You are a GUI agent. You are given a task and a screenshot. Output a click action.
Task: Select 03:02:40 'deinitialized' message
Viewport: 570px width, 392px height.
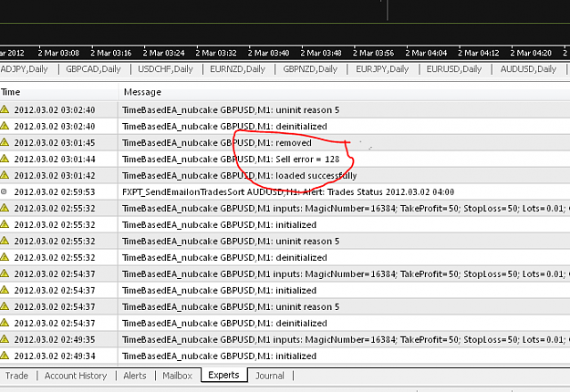[x=224, y=127]
